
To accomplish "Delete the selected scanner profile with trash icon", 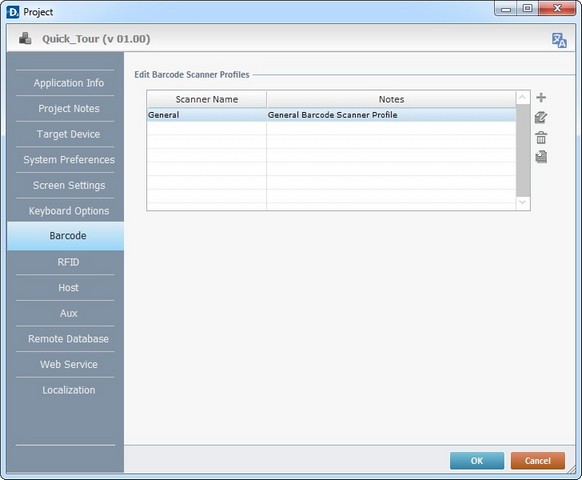I will pos(541,138).
